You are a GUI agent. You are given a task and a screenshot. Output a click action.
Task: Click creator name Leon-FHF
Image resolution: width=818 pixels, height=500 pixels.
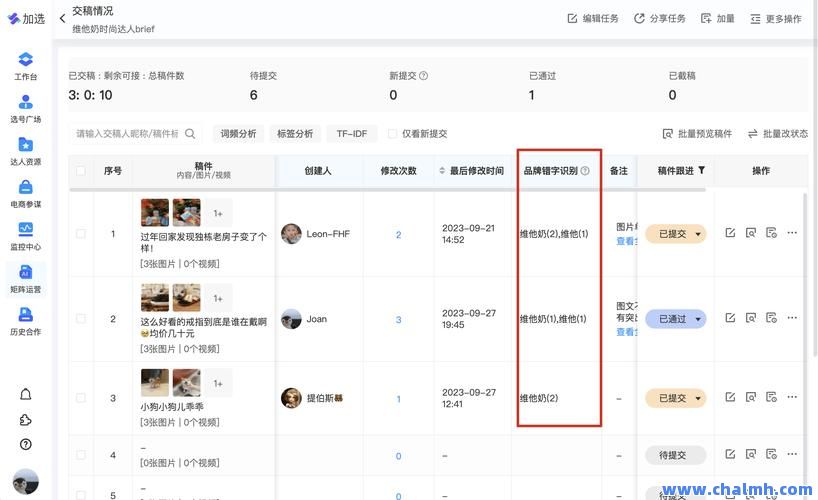[328, 234]
